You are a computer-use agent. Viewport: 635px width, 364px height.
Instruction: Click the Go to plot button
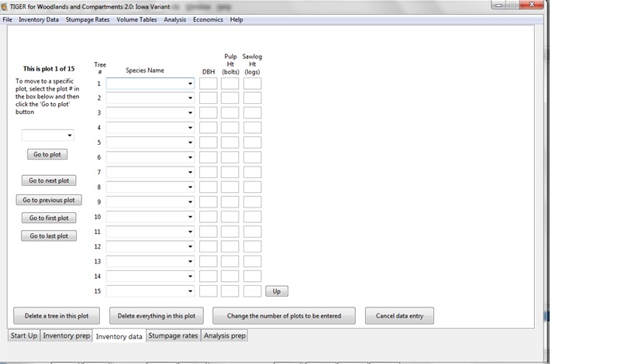click(x=47, y=154)
